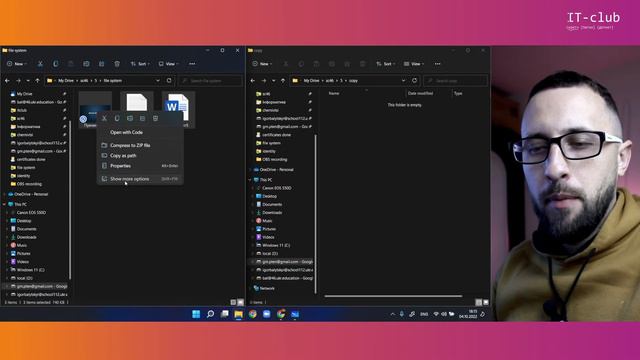Click Rename icon in file system window toolbar
Viewport: 640px width, 360px height.
click(x=86, y=64)
